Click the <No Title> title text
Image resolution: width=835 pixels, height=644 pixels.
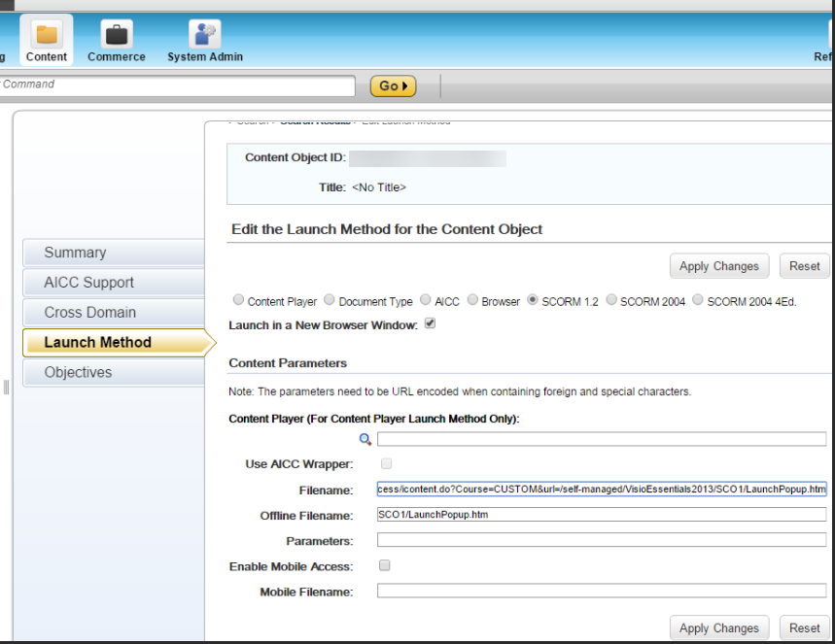tap(379, 187)
